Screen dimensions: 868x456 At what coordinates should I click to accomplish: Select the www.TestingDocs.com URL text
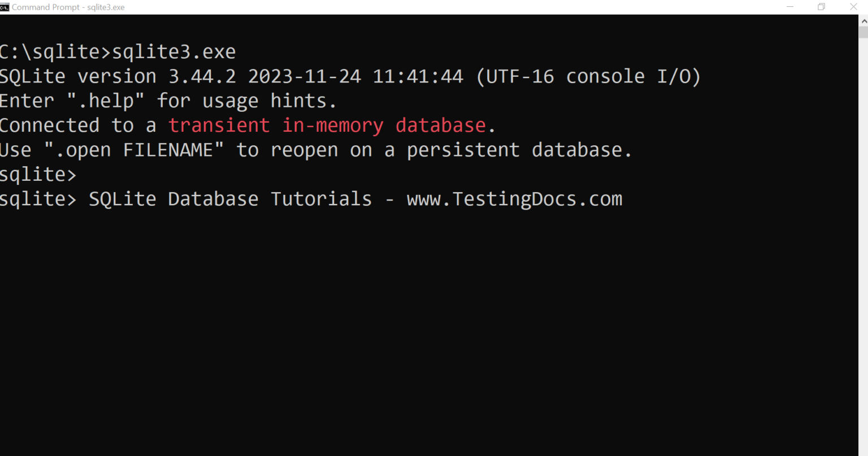[x=514, y=198]
